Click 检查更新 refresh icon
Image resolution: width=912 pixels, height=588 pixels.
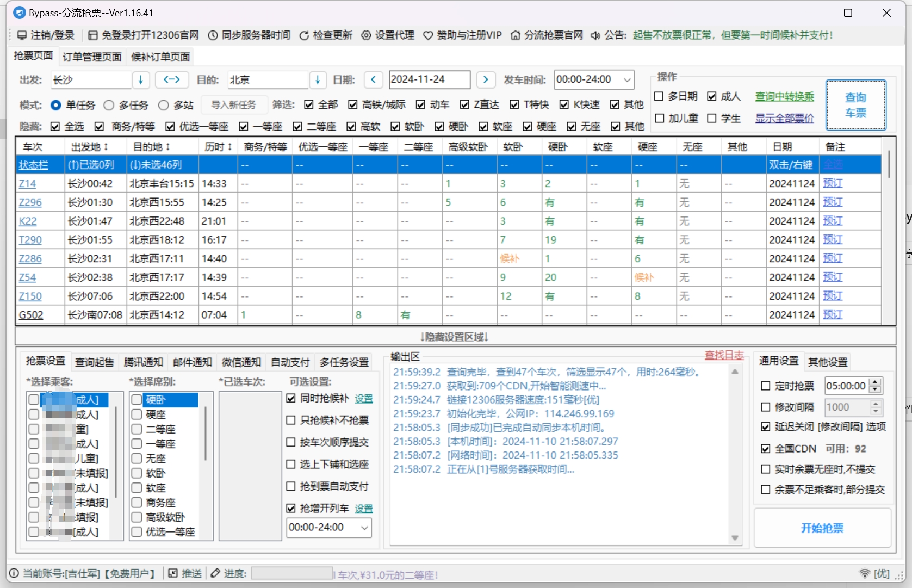point(304,35)
